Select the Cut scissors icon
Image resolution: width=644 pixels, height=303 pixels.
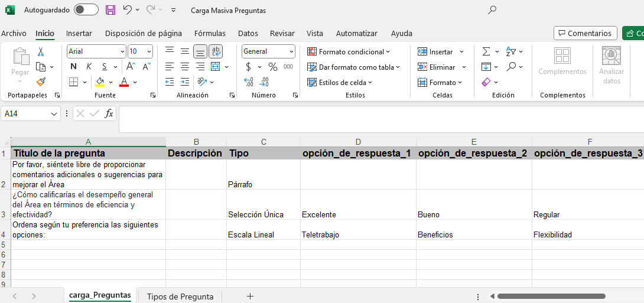tap(41, 52)
